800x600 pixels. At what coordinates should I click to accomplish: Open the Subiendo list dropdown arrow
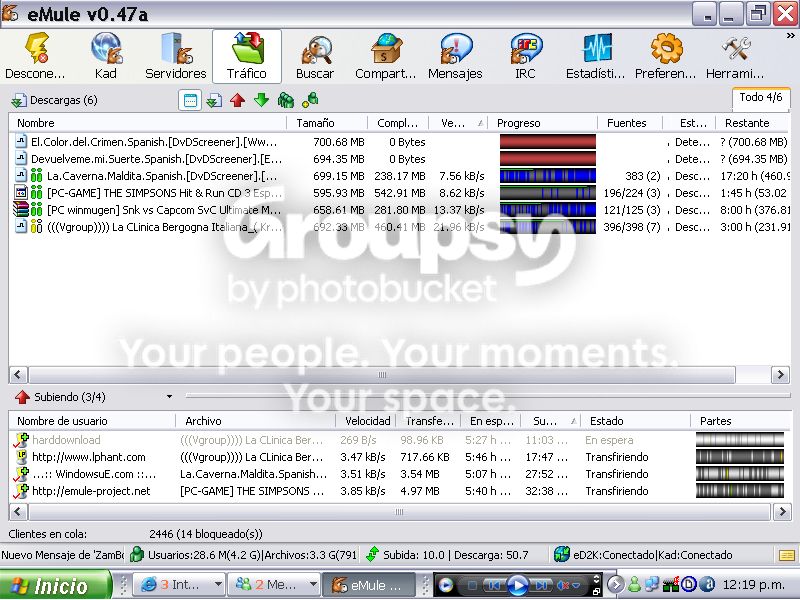coord(169,396)
